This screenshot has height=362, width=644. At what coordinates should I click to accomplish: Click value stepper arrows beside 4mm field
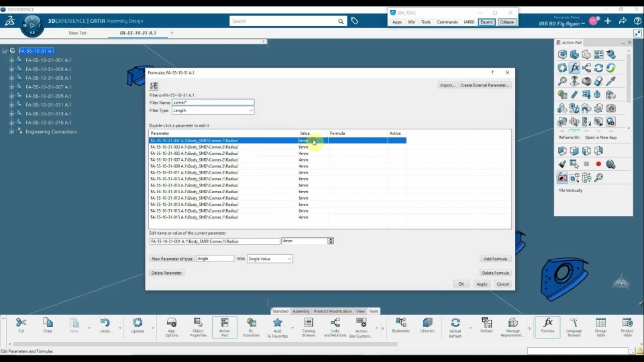pyautogui.click(x=331, y=241)
